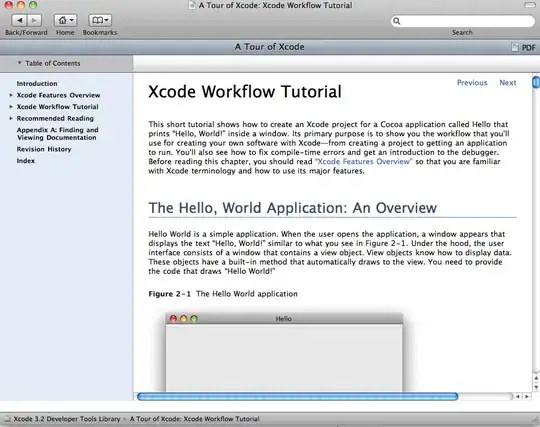Image resolution: width=540 pixels, height=427 pixels.
Task: Click the horizontal scrollbar left arrow
Action: (x=518, y=397)
